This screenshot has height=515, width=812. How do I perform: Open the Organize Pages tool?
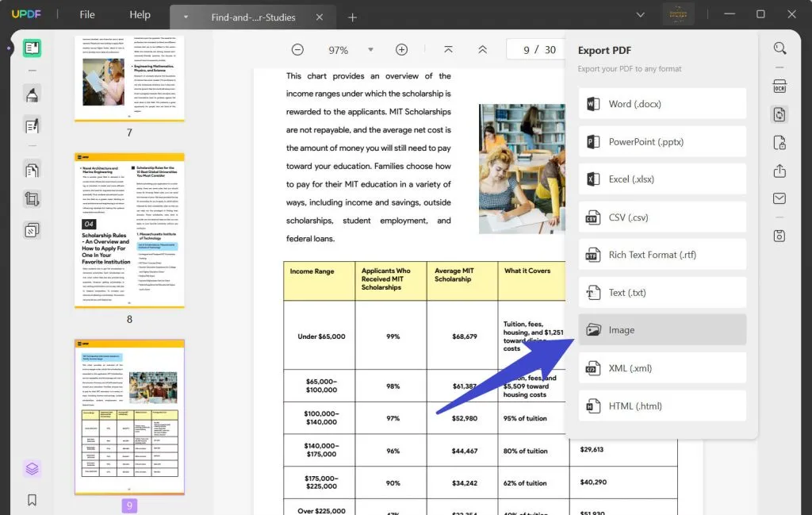[33, 169]
